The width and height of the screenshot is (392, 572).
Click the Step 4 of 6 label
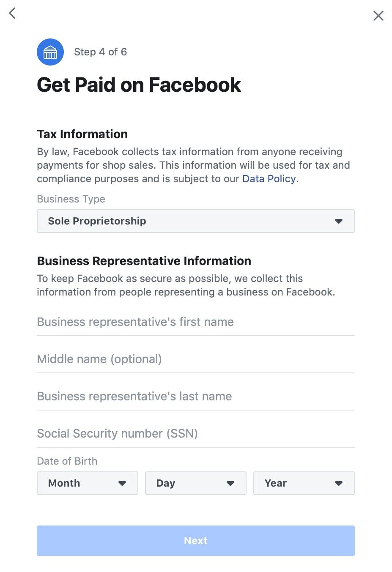coord(100,52)
